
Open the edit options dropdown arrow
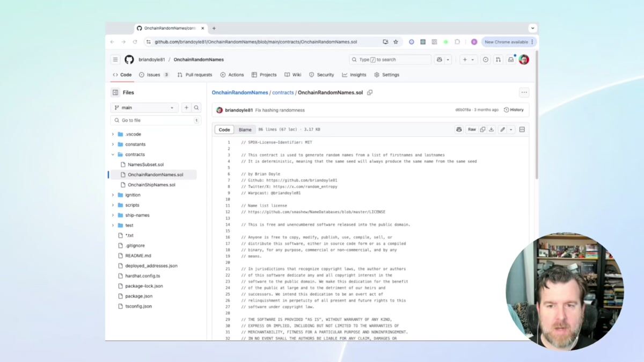click(x=511, y=129)
